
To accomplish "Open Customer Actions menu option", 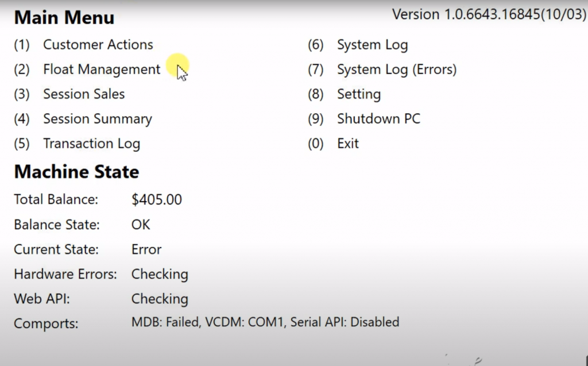I will pos(98,45).
